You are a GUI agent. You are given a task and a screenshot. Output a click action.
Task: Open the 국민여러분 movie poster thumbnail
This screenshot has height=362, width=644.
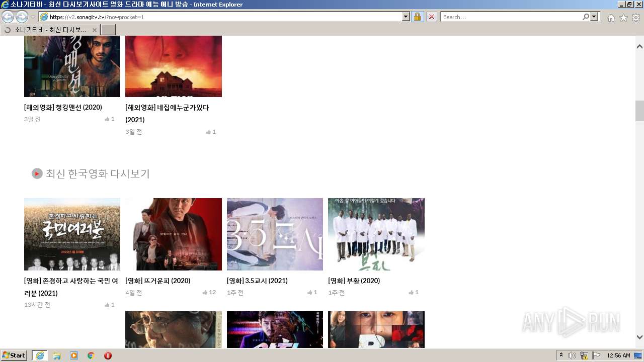(72, 234)
